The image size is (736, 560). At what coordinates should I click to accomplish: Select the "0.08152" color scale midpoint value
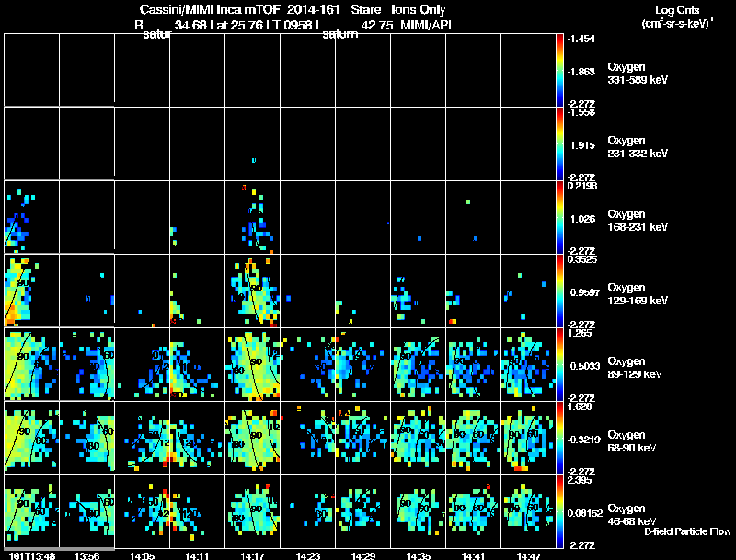[x=584, y=514]
